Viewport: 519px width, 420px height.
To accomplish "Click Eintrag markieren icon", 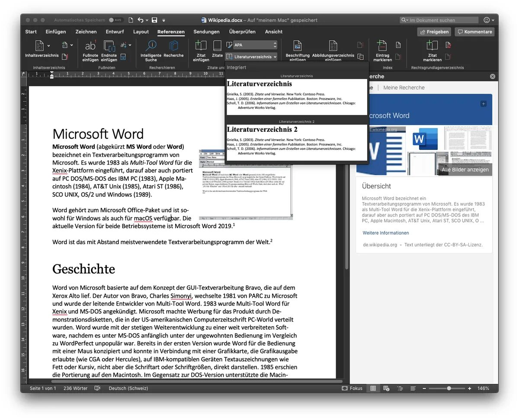I will 382,46.
